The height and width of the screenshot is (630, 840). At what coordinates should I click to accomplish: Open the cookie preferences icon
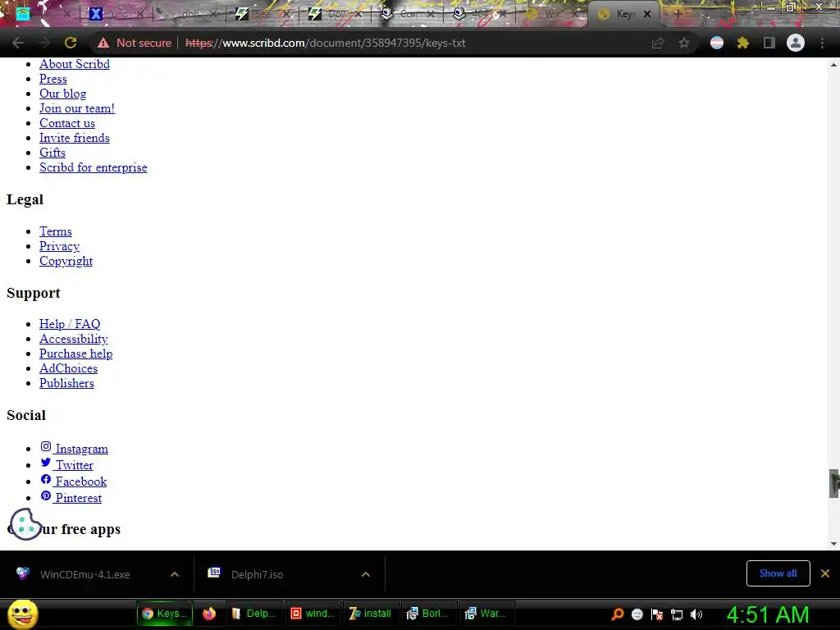[x=25, y=523]
